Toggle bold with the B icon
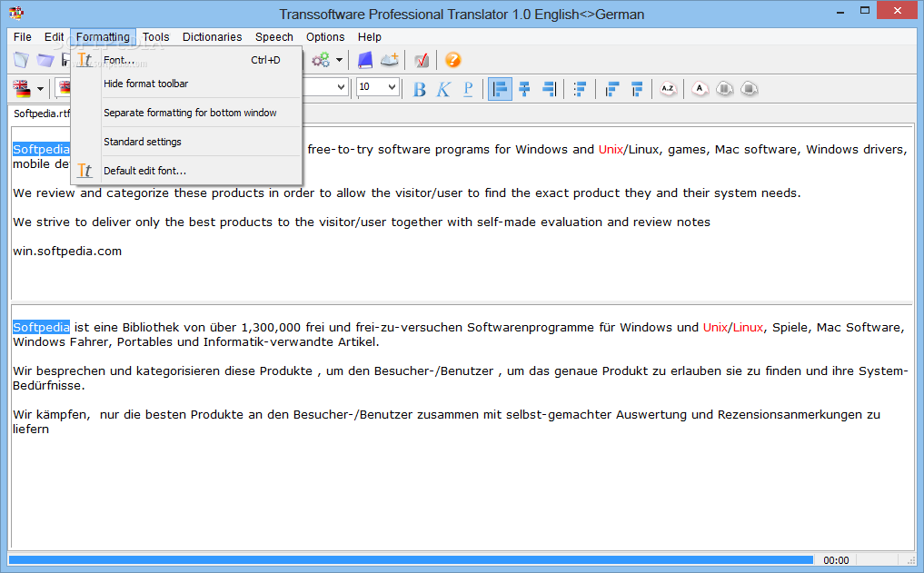This screenshot has width=924, height=573. coord(419,89)
